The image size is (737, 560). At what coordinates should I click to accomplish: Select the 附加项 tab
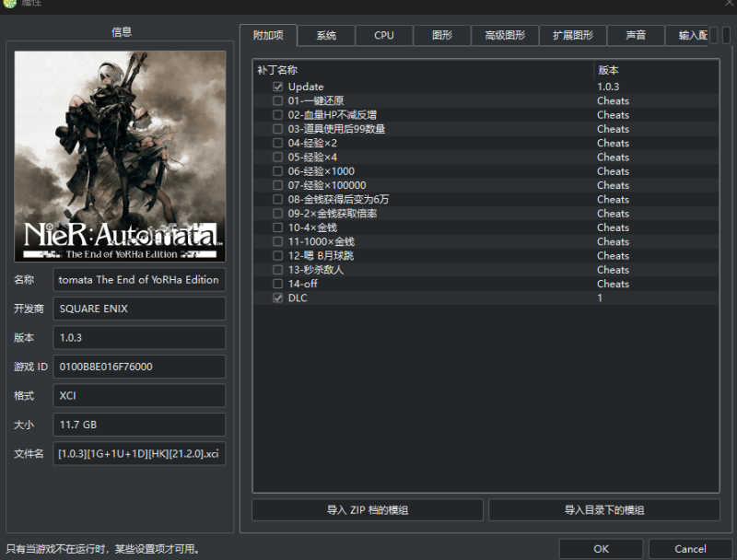pyautogui.click(x=268, y=35)
